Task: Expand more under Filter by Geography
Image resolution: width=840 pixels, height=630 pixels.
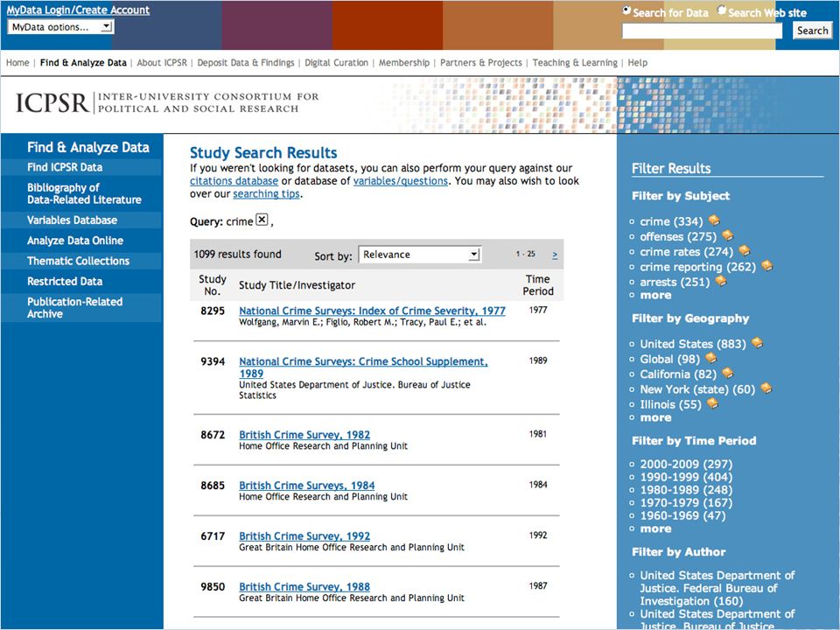Action: 655,418
